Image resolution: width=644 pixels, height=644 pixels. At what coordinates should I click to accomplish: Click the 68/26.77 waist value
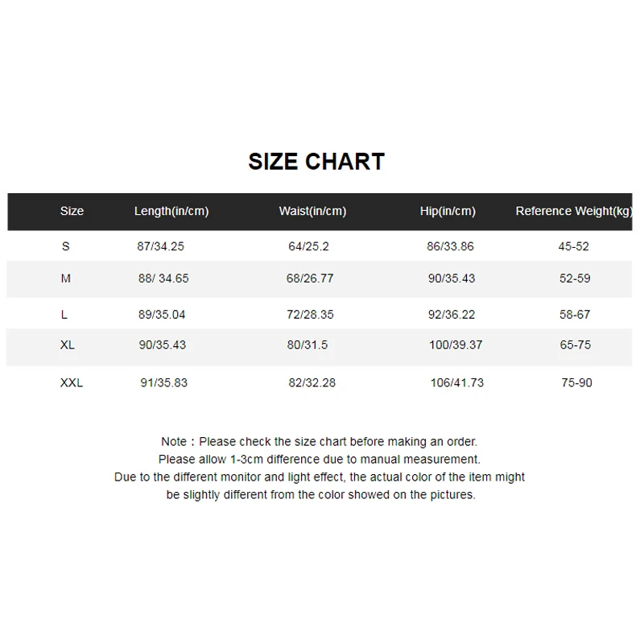[x=310, y=279]
